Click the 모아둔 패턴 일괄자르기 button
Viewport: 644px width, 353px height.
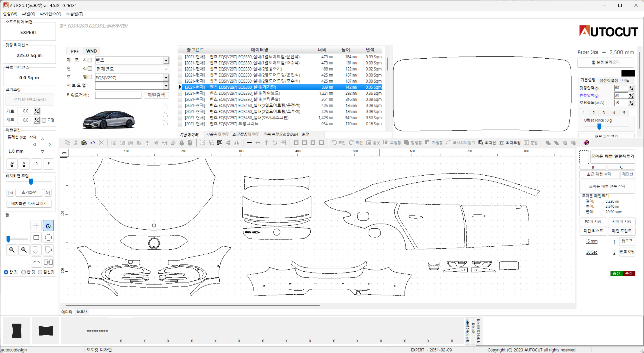point(612,156)
